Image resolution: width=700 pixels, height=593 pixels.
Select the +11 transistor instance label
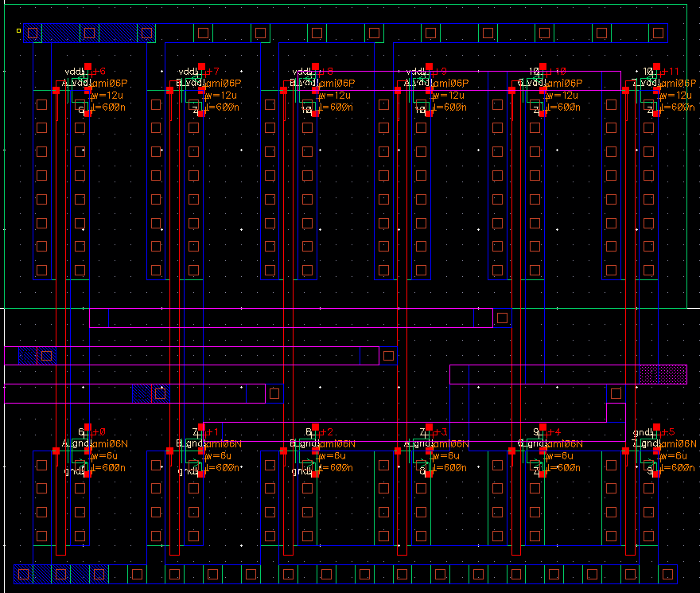[x=671, y=72]
